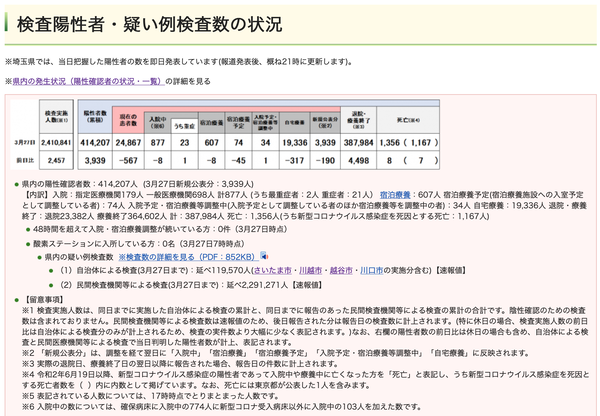The height and width of the screenshot is (416, 600).
Task: Click the 414,207 cumulative positives cell
Action: click(x=95, y=142)
